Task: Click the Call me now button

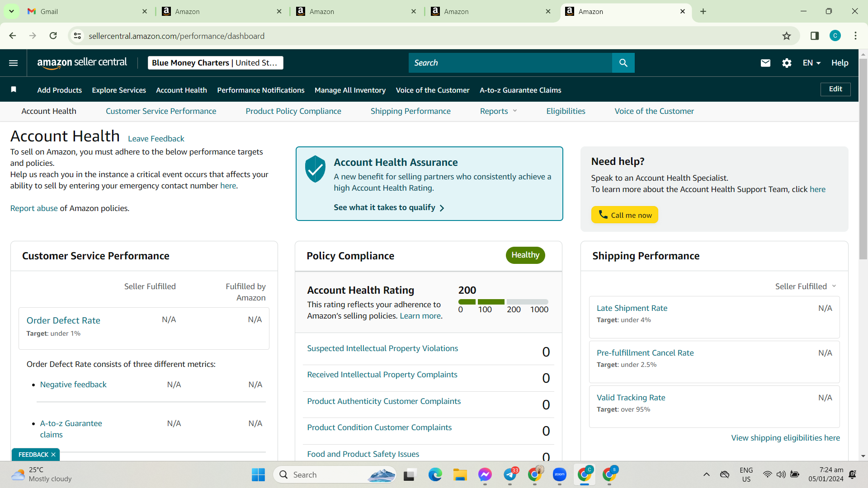Action: 625,215
